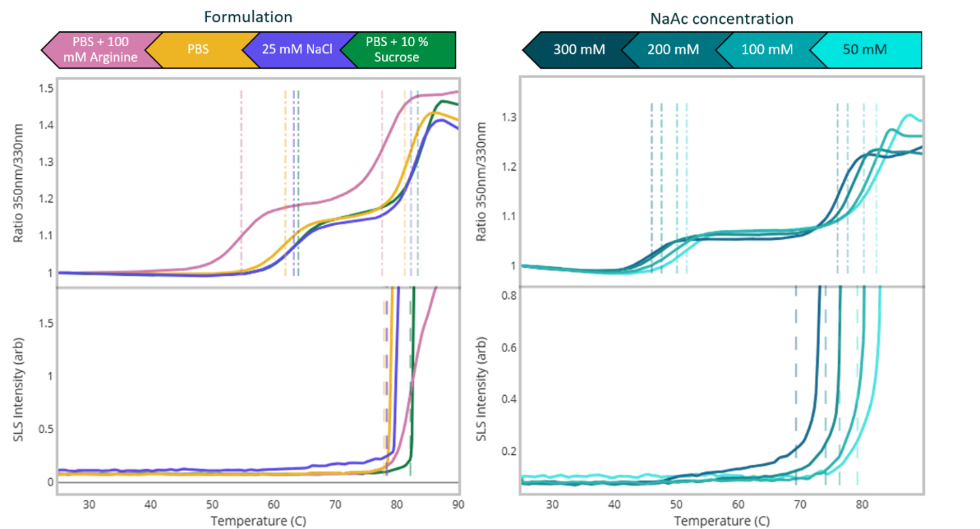Click the "0" tick on Formulation SLS axis
Viewport: 980px width, 529px height.
49,482
